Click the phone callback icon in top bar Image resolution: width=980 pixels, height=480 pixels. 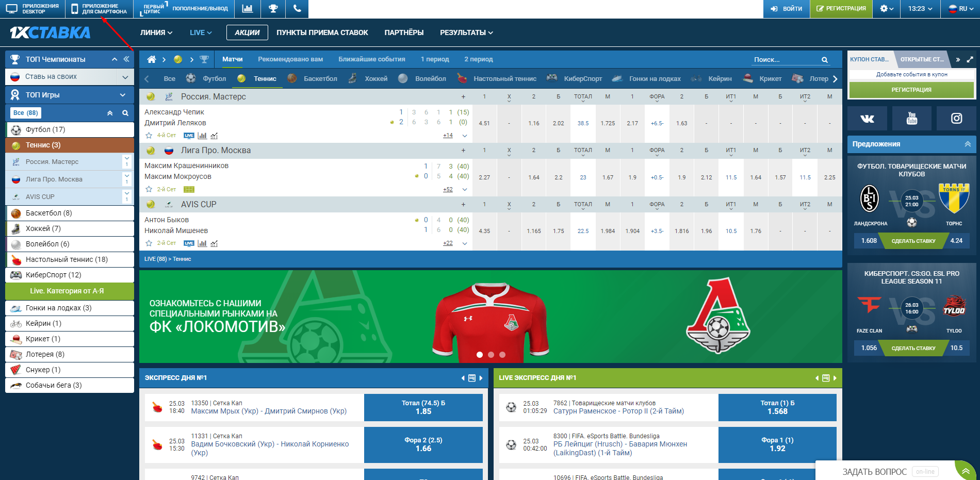point(297,9)
